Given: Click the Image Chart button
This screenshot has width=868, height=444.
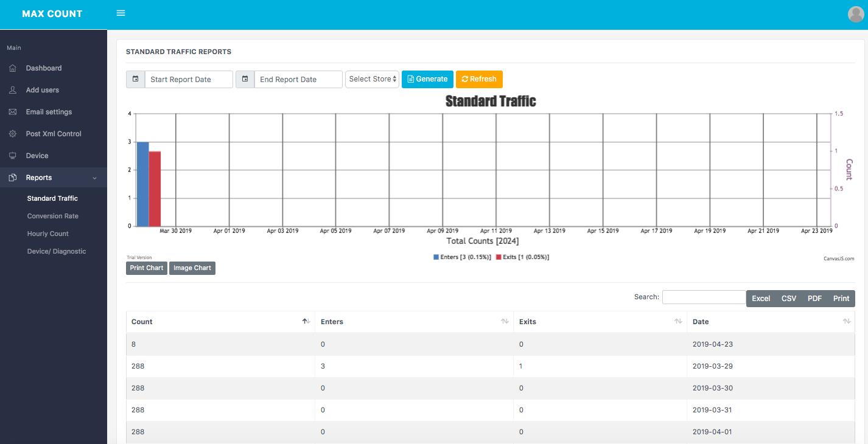Looking at the screenshot, I should point(192,268).
